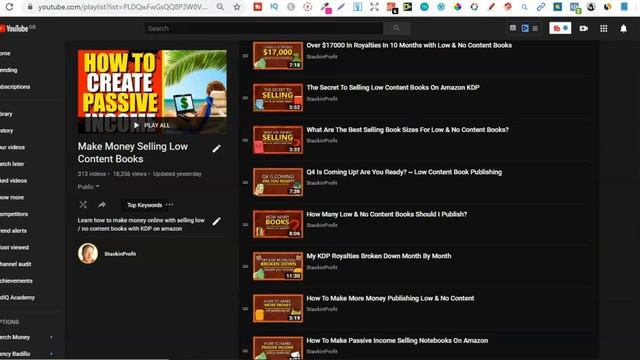Open Subscriptions in sidebar

tap(15, 87)
